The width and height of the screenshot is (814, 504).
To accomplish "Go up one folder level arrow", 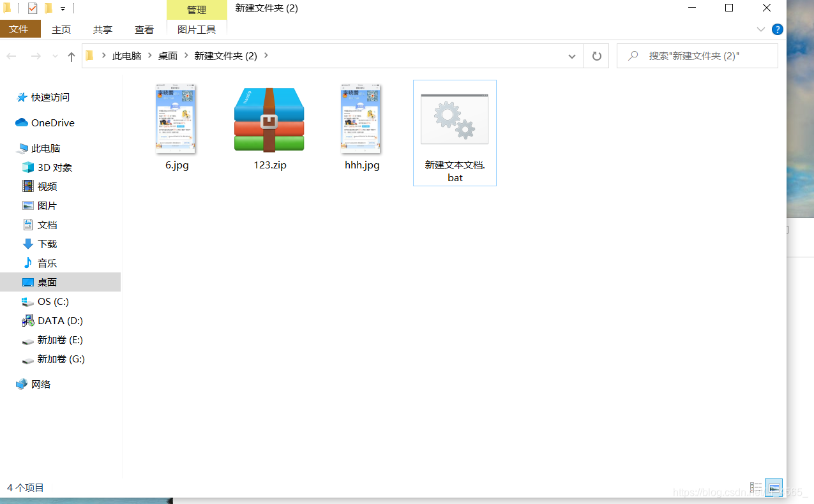I will click(71, 56).
